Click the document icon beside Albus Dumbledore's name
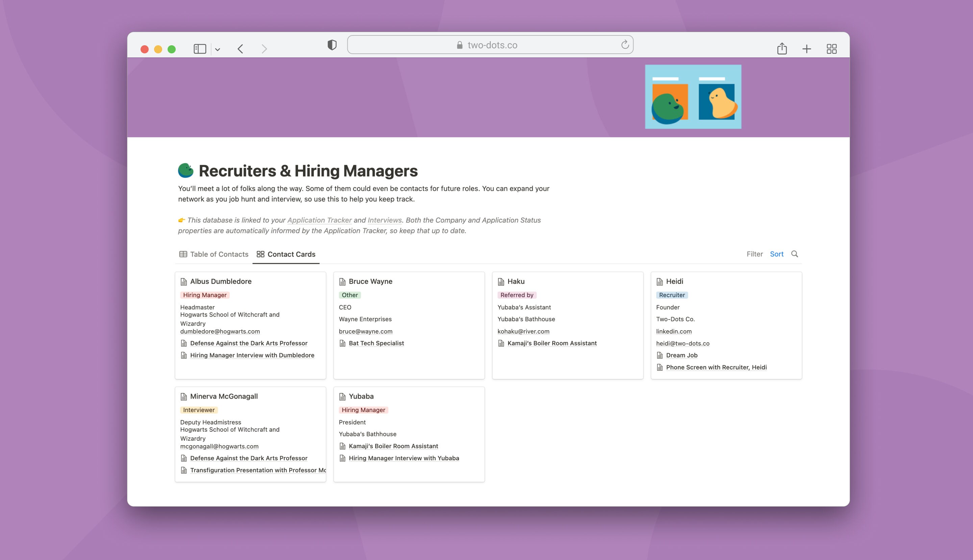The image size is (973, 560). coord(183,281)
